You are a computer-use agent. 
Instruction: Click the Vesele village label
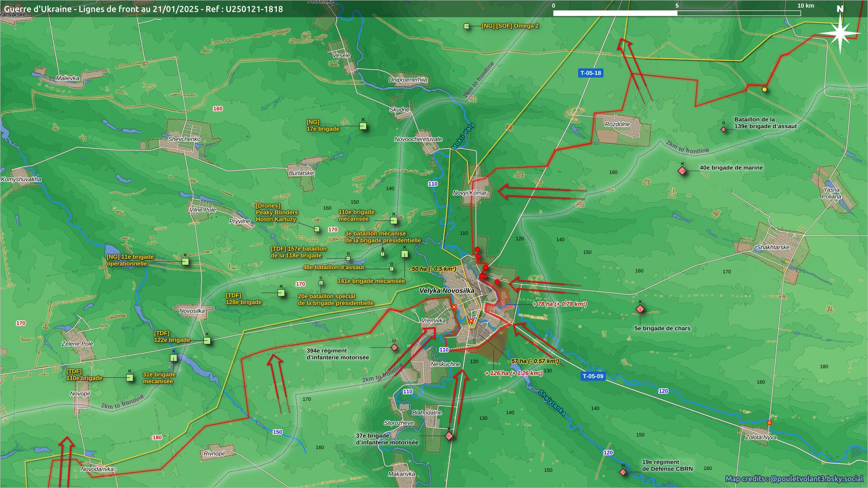click(x=341, y=56)
